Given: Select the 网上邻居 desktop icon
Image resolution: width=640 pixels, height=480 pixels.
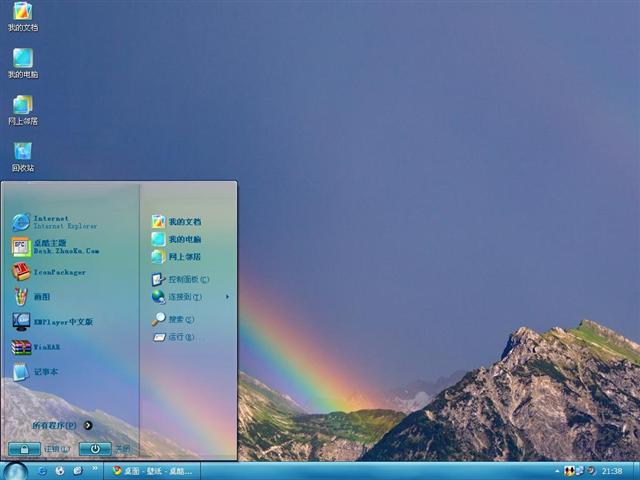Looking at the screenshot, I should click(22, 106).
